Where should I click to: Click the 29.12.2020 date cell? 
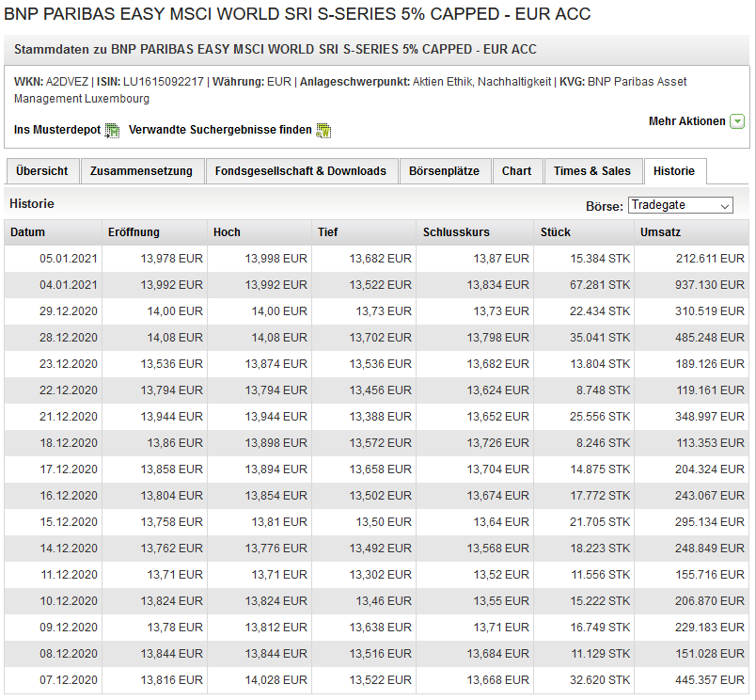pos(69,311)
